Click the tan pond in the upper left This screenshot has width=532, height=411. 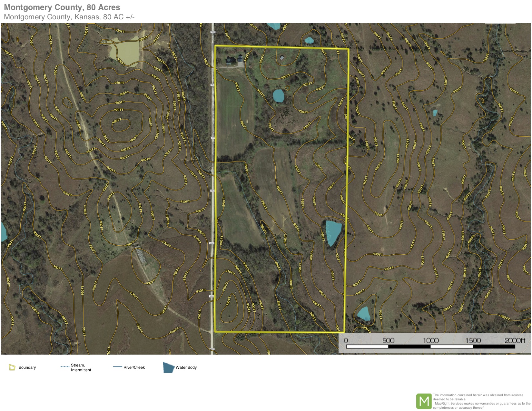pyautogui.click(x=125, y=51)
